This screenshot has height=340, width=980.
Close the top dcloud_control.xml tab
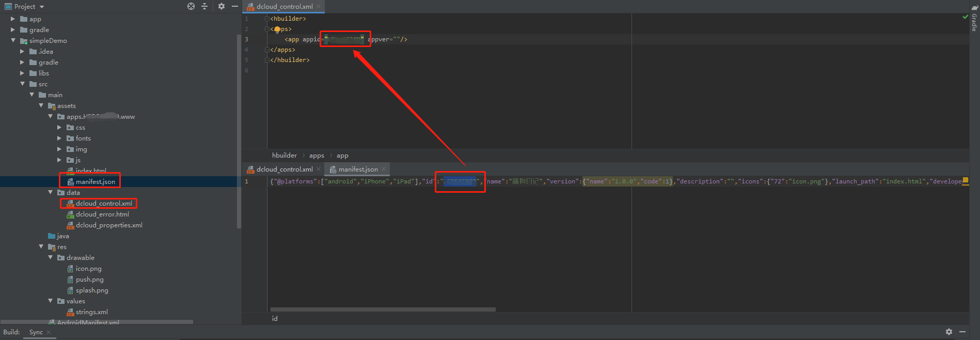(x=319, y=6)
